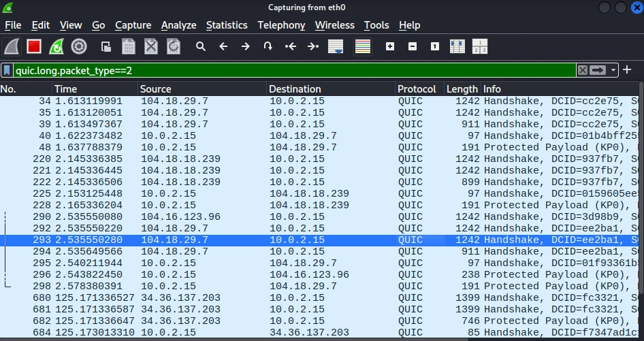Toggle packet colorization rules
This screenshot has height=341, width=644.
pos(363,46)
